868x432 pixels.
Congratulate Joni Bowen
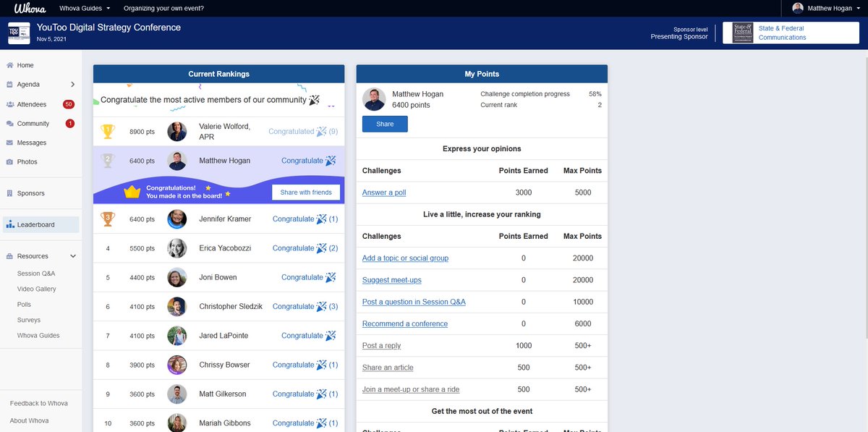coord(309,277)
